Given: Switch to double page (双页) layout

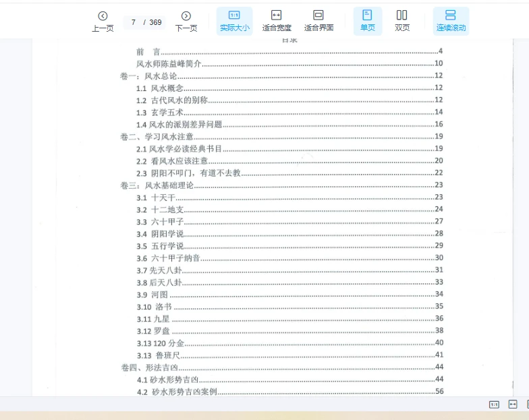Looking at the screenshot, I should 402,21.
